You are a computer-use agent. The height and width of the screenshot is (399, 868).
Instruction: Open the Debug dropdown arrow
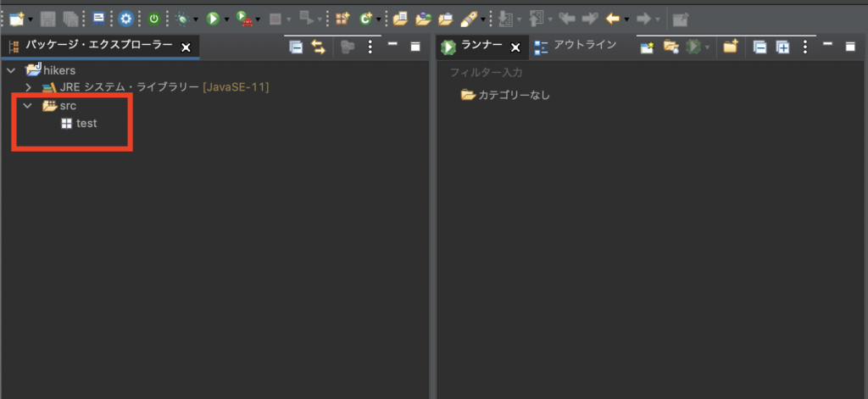click(196, 20)
